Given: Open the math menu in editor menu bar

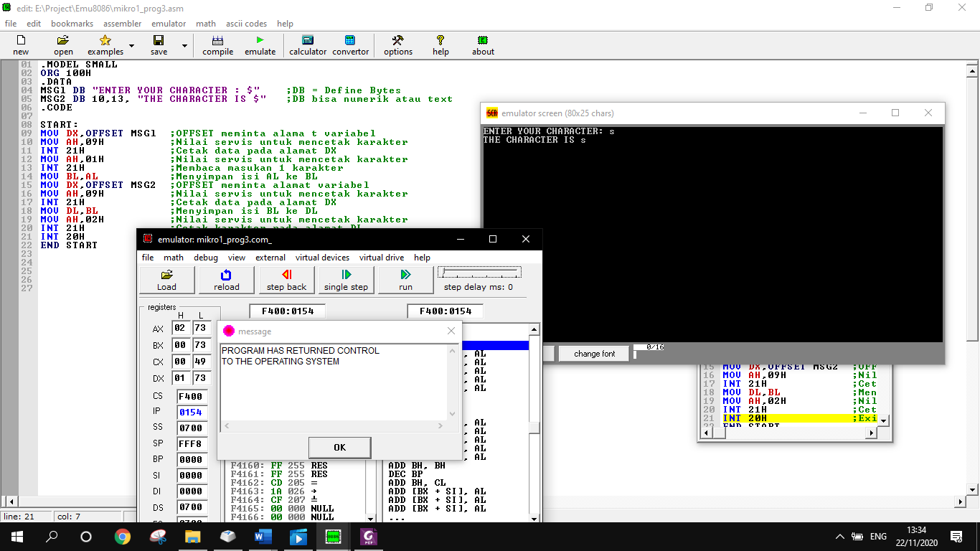Looking at the screenshot, I should click(x=206, y=24).
